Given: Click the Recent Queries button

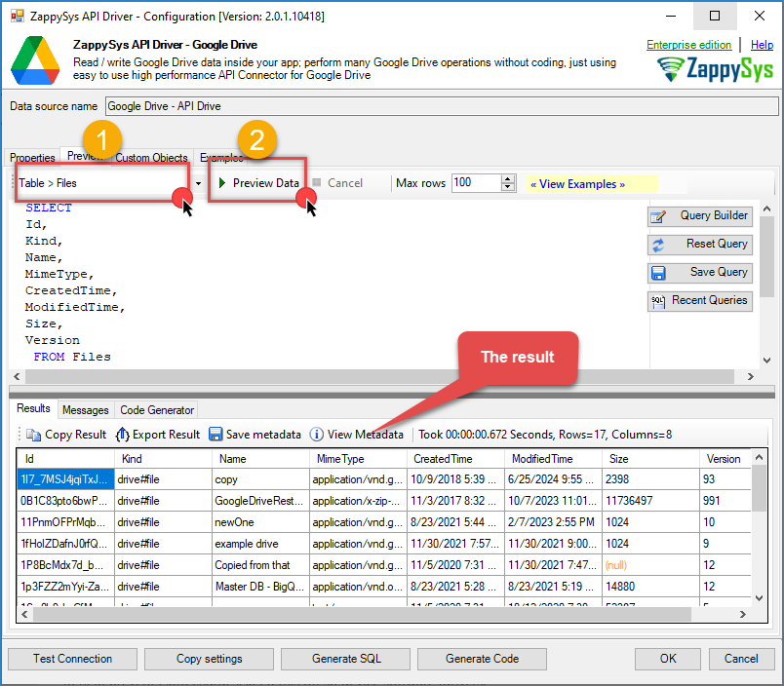Looking at the screenshot, I should (700, 301).
